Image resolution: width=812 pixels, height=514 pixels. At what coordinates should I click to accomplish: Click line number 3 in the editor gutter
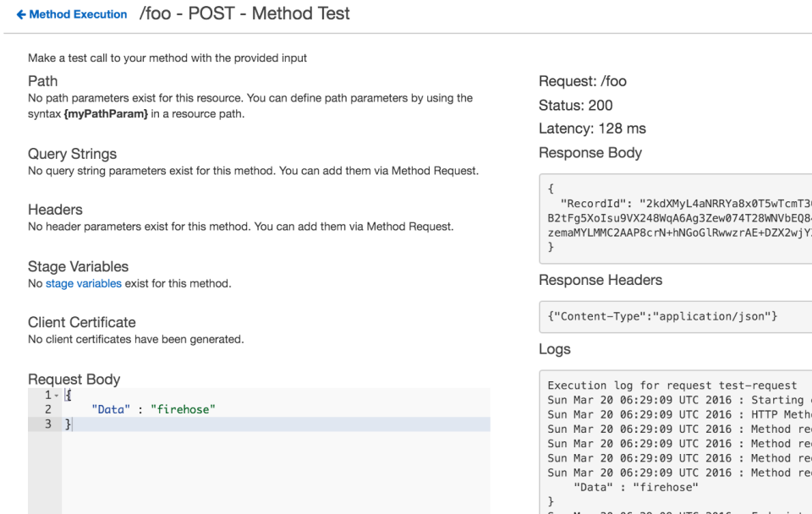click(x=48, y=424)
